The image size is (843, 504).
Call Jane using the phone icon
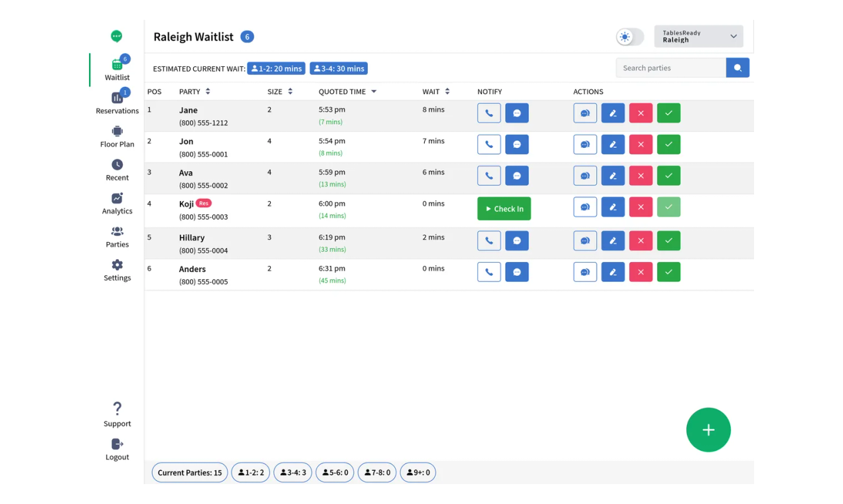(489, 113)
